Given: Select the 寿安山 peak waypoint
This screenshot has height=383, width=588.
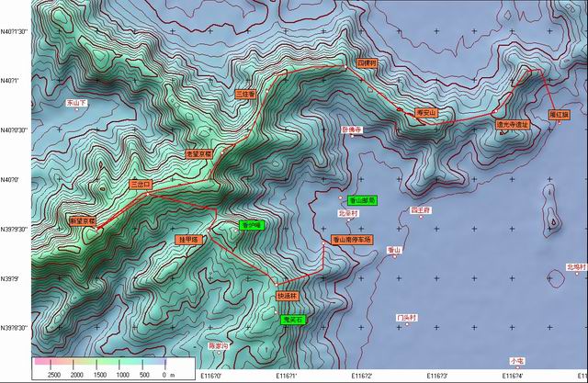Looking at the screenshot, I should pyautogui.click(x=427, y=113).
